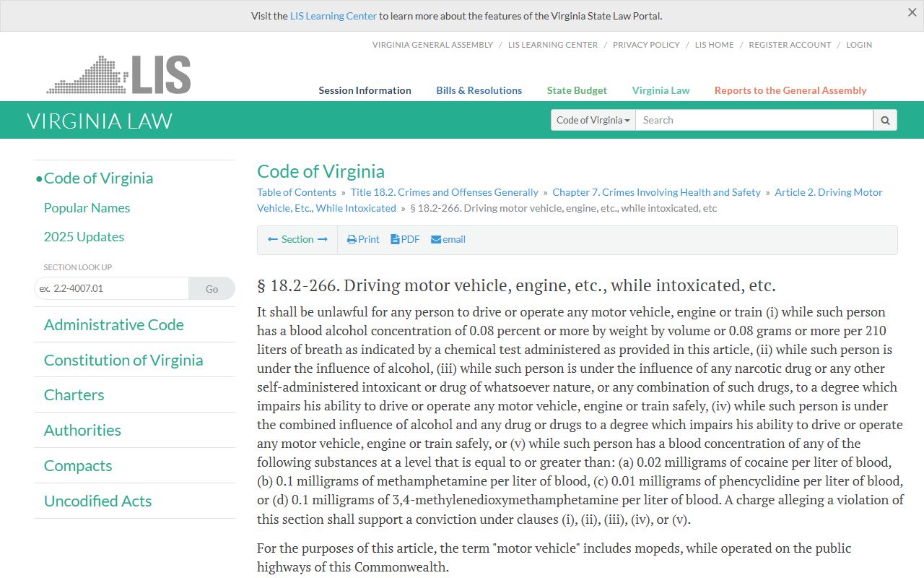Open the Privacy Policy link
This screenshot has height=578, width=924.
646,45
